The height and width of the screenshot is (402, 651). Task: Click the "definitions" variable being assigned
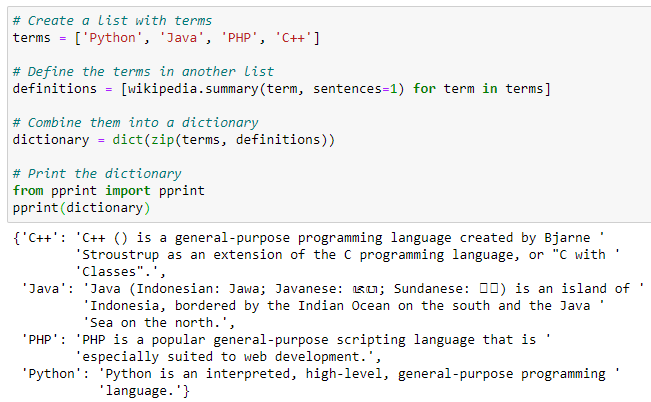point(55,89)
